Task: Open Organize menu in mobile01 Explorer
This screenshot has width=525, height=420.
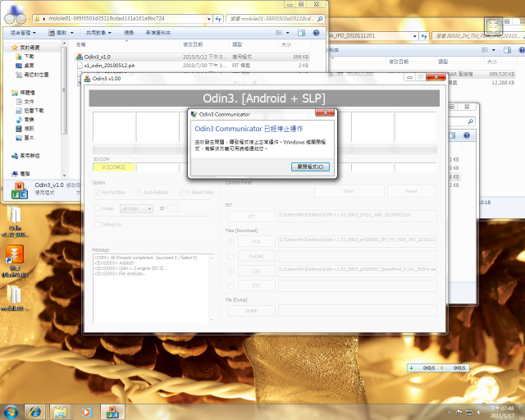Action: (x=22, y=33)
